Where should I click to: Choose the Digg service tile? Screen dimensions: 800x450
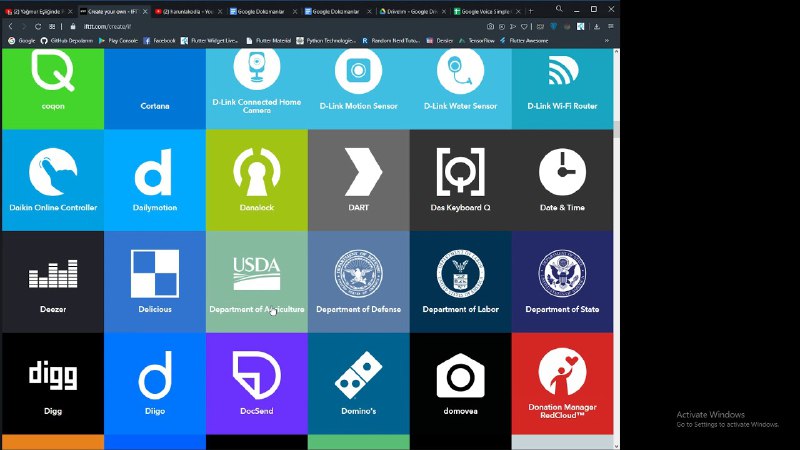tap(53, 384)
